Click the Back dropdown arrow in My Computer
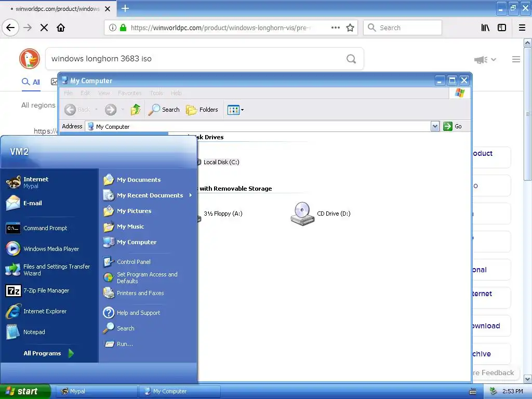This screenshot has height=399, width=532. click(x=96, y=110)
